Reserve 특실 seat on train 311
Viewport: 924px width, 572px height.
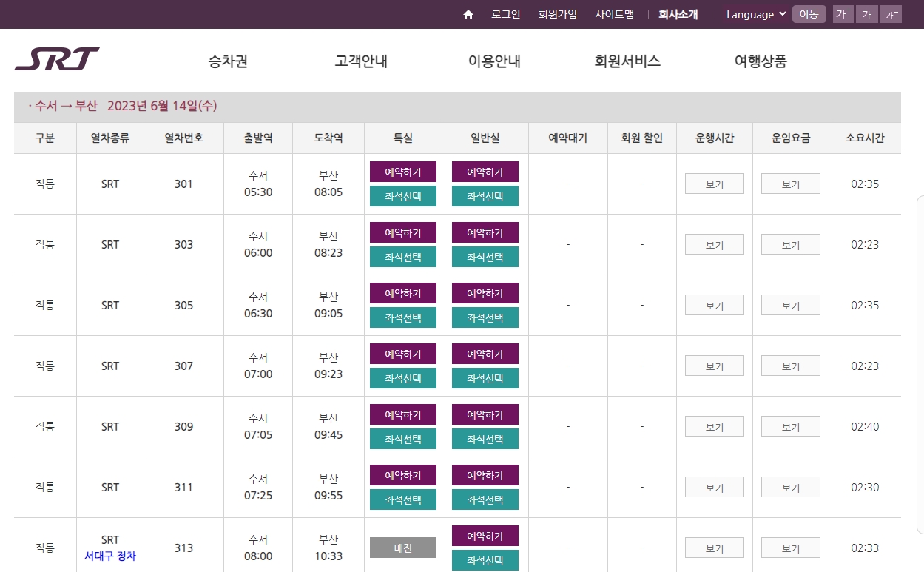(x=403, y=475)
